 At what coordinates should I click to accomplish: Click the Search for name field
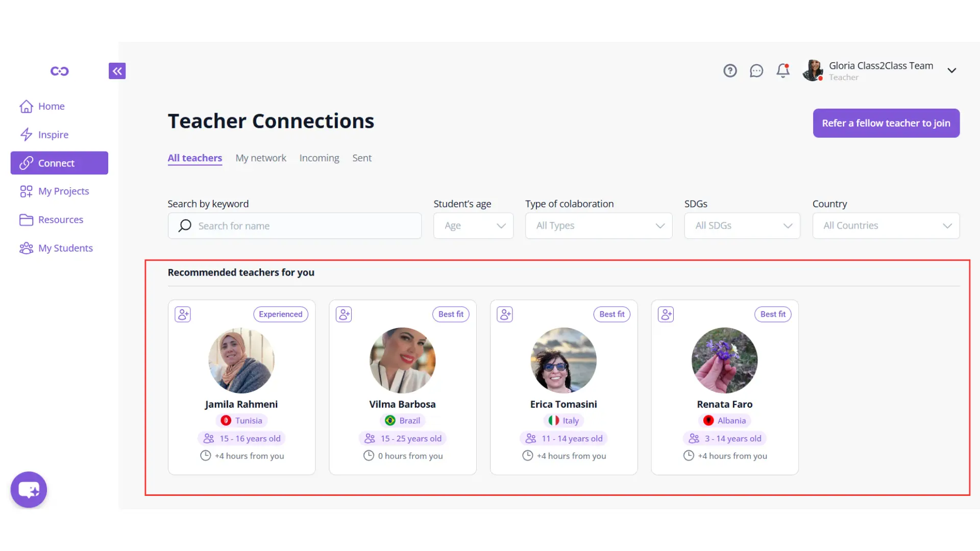(x=295, y=226)
